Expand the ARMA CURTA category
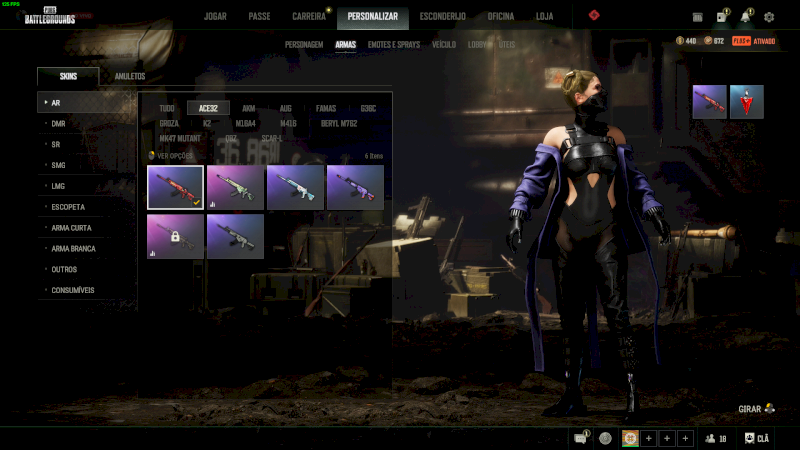 [87, 228]
